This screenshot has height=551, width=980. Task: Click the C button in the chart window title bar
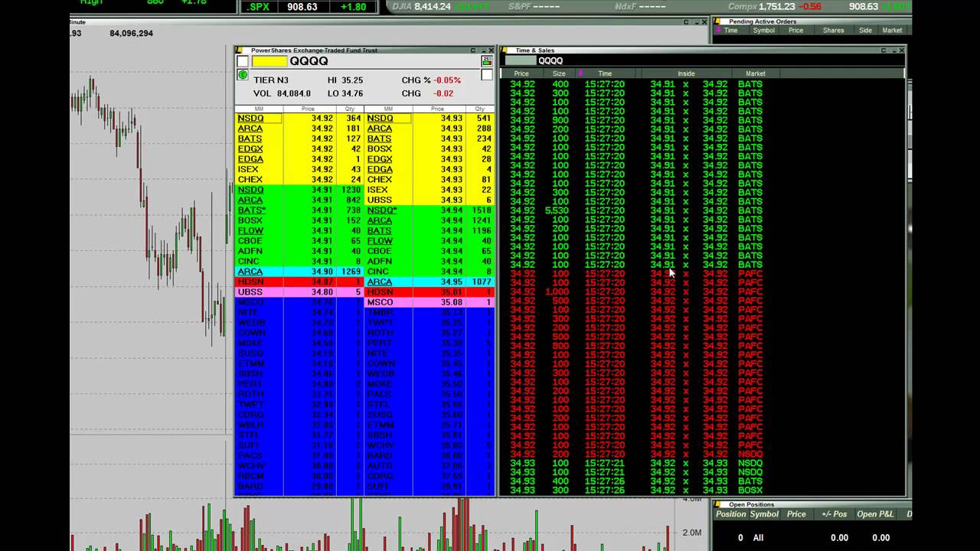point(686,22)
